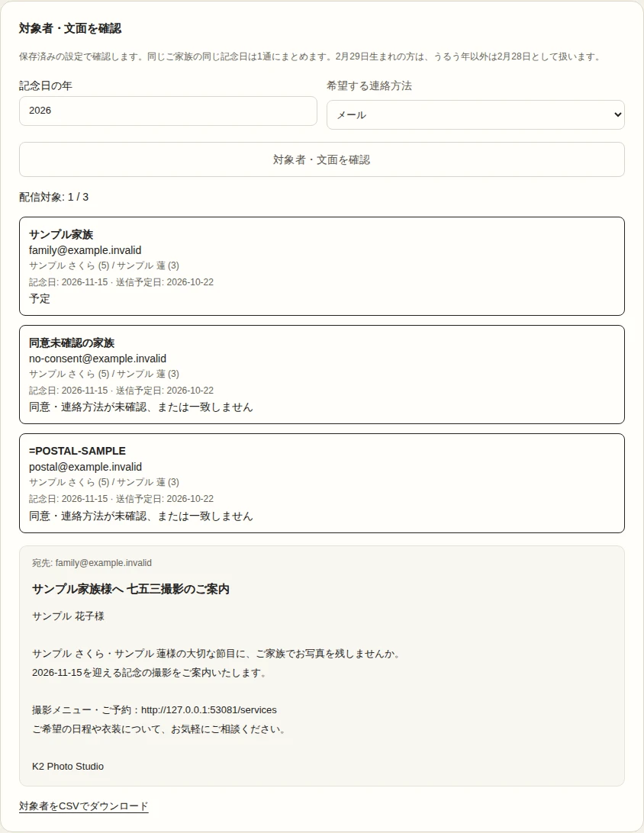Click the salutation サンプル 花子様

68,616
